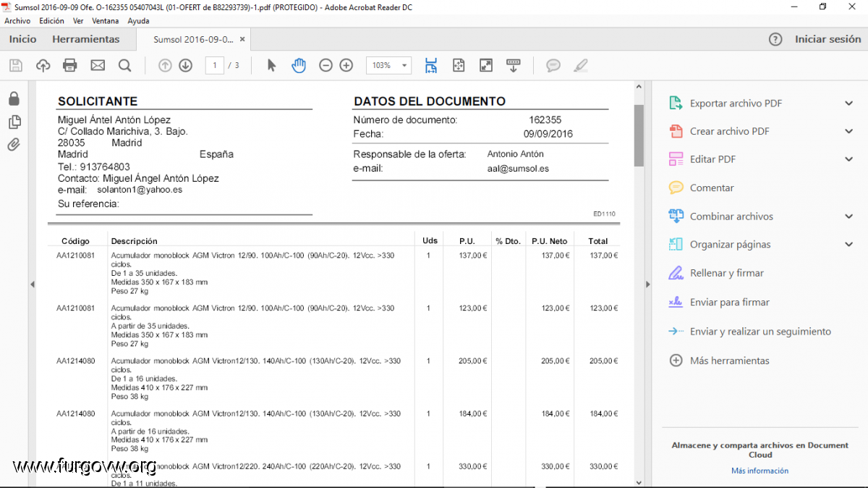The width and height of the screenshot is (868, 488).
Task: Select the Sumsol 2016-09-0... document tab
Action: pos(193,40)
